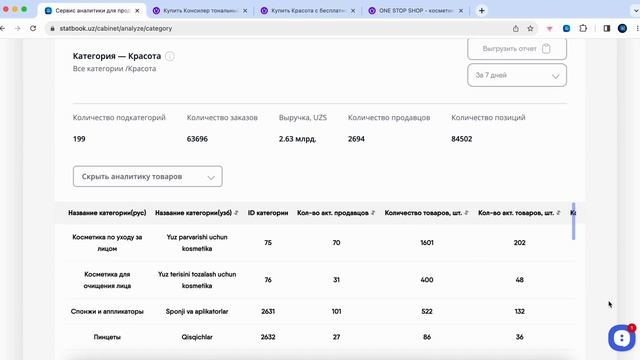Click the pink extension icon in toolbar
This screenshot has height=360, width=640.
tap(549, 29)
